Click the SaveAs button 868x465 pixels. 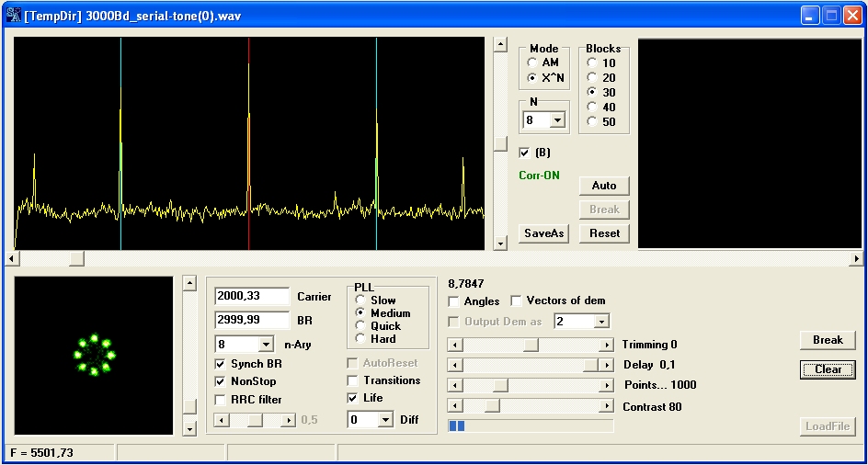pos(543,233)
